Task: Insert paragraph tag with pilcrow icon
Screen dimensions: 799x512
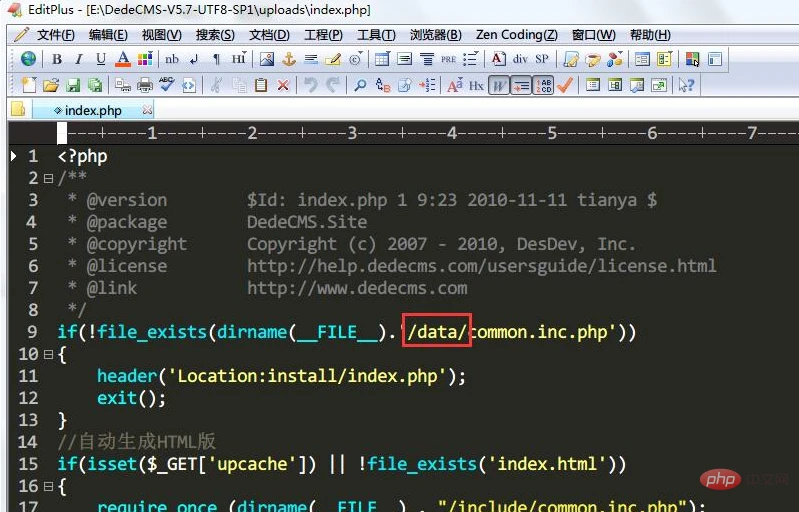Action: click(216, 59)
